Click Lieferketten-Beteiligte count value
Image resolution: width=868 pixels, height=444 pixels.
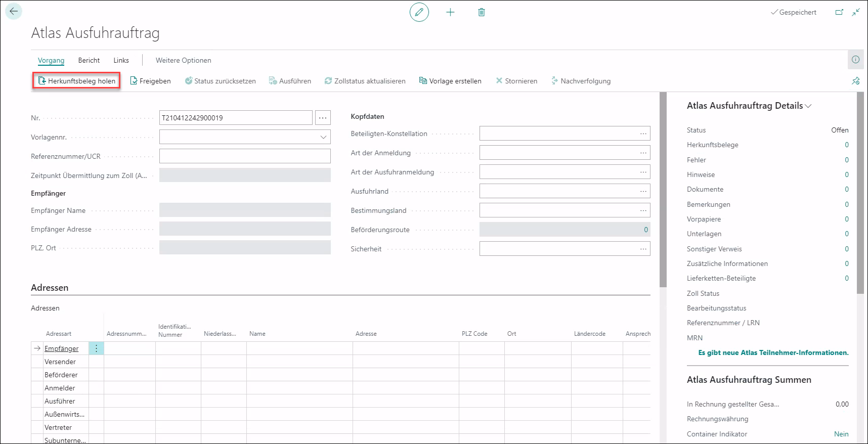point(847,278)
